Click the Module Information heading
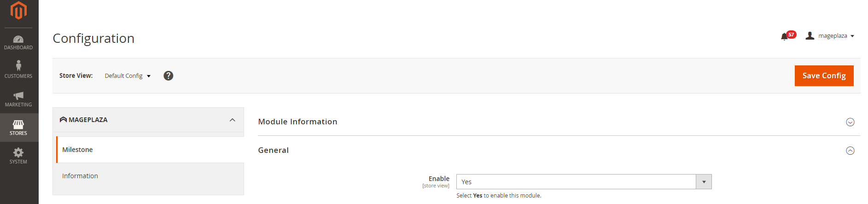 click(297, 122)
